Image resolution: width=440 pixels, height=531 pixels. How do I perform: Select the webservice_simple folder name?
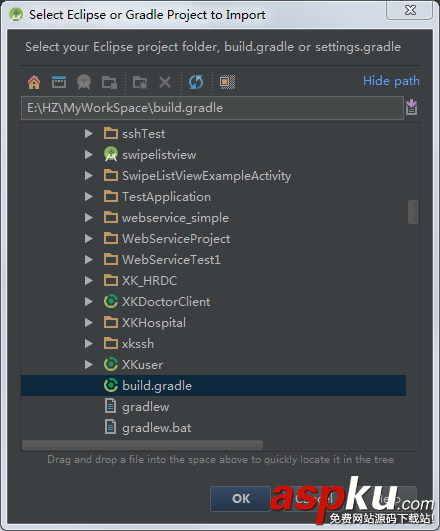coord(175,218)
